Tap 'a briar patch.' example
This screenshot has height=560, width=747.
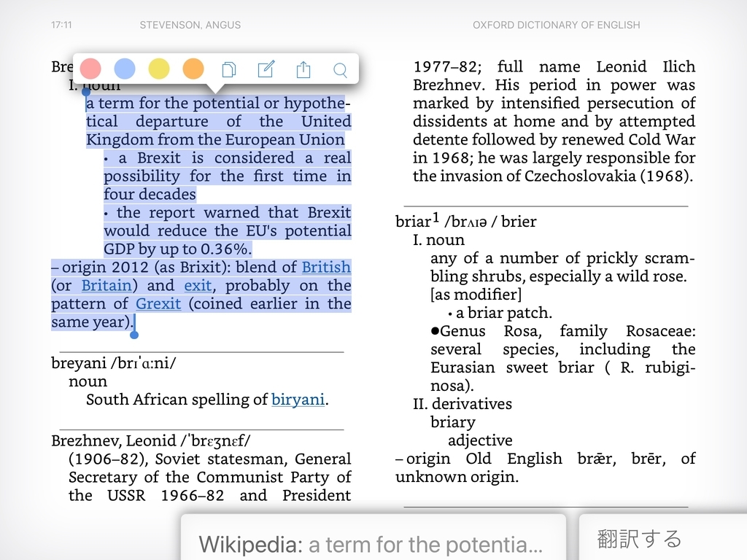(504, 313)
